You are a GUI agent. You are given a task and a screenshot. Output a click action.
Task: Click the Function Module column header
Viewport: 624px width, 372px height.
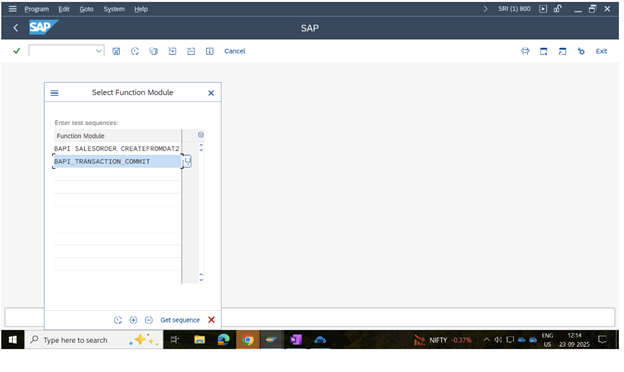coord(117,136)
